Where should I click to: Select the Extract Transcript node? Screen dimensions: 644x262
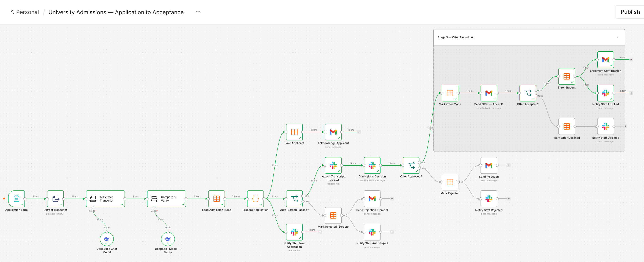[55, 199]
